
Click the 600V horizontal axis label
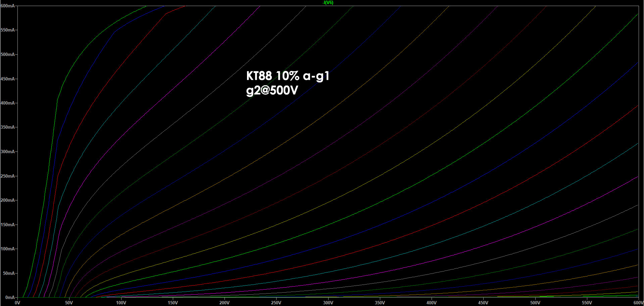(638, 303)
